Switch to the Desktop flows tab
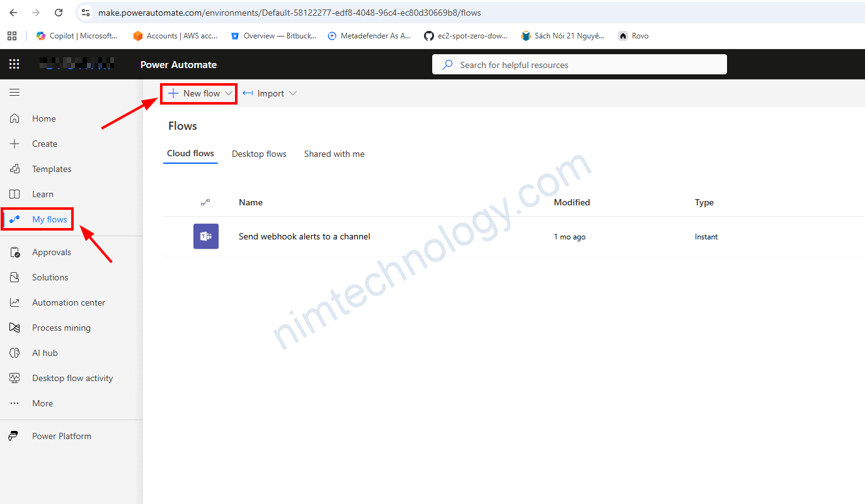The image size is (865, 504). pyautogui.click(x=259, y=154)
